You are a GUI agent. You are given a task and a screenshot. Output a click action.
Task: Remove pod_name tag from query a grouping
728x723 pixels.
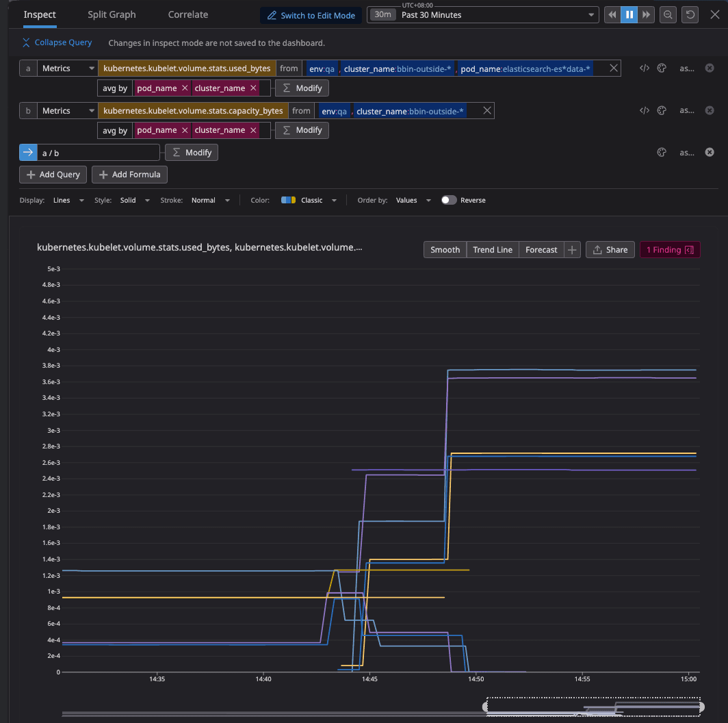point(185,88)
